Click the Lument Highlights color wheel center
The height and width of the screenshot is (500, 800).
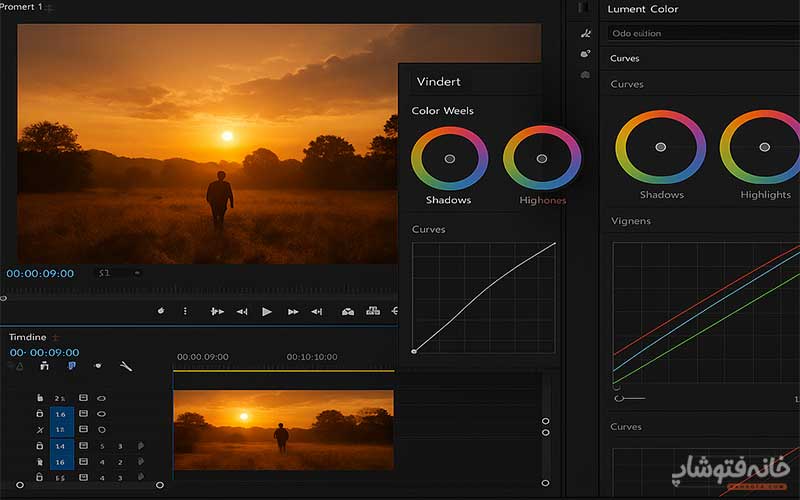[x=764, y=147]
